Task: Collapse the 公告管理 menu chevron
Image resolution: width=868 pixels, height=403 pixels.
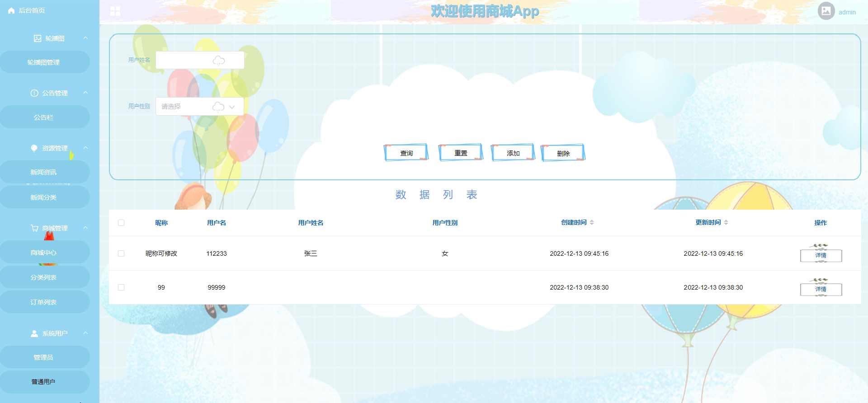Action: pyautogui.click(x=85, y=93)
